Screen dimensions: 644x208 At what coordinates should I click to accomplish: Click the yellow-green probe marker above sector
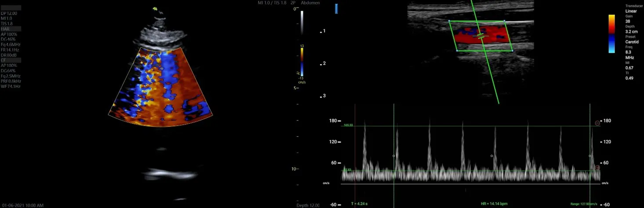tap(155, 8)
